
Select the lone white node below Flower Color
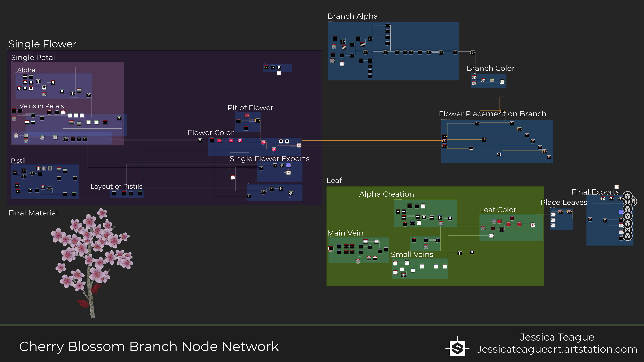(x=232, y=177)
